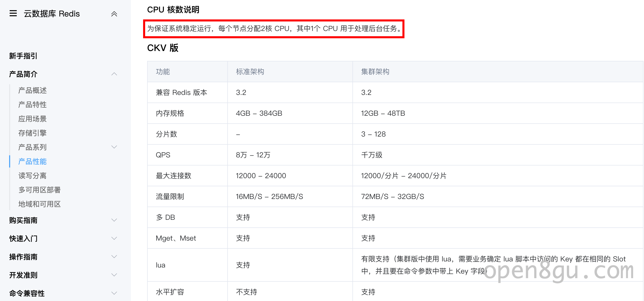Click the QPS row label
This screenshot has width=644, height=301.
(x=163, y=155)
